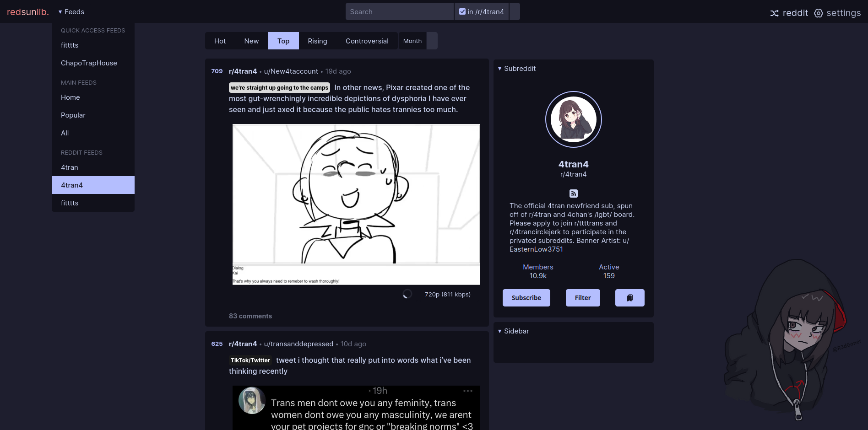Switch to the Controversial sort tab
The image size is (868, 430).
click(x=367, y=41)
